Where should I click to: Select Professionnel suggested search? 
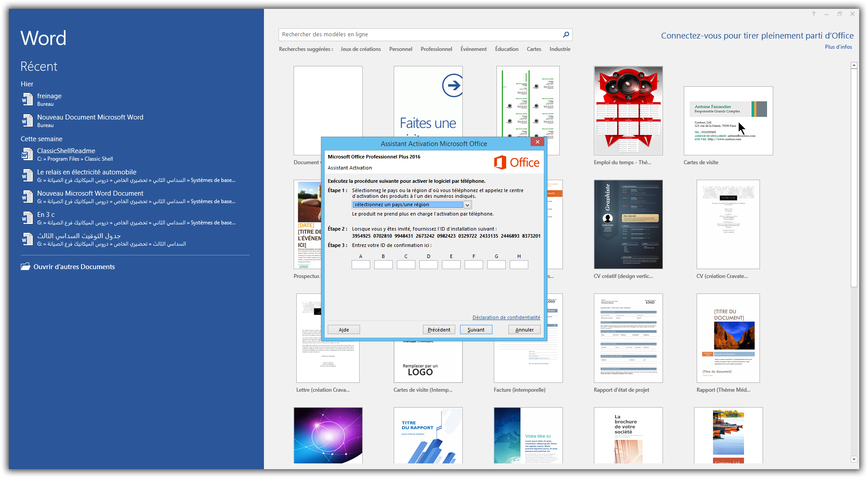(x=436, y=49)
